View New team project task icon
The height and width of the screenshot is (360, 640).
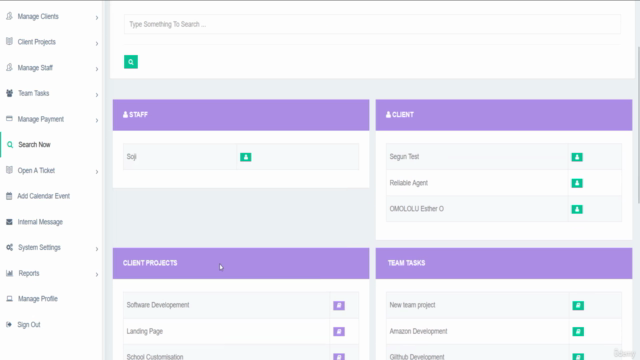578,306
